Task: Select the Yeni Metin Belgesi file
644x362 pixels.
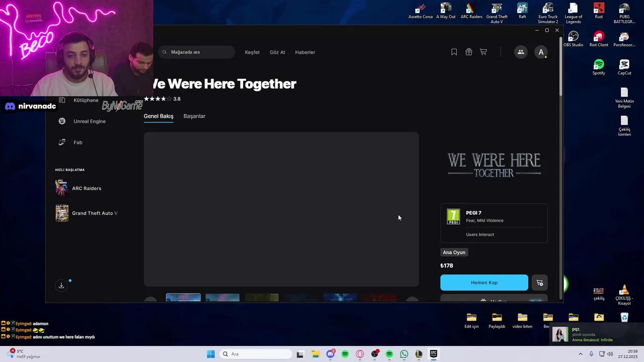Action: 624,98
